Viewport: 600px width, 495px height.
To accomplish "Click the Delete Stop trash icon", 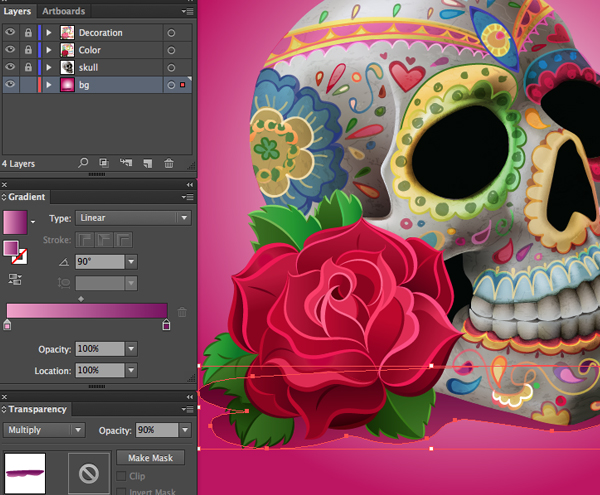I will coord(182,312).
